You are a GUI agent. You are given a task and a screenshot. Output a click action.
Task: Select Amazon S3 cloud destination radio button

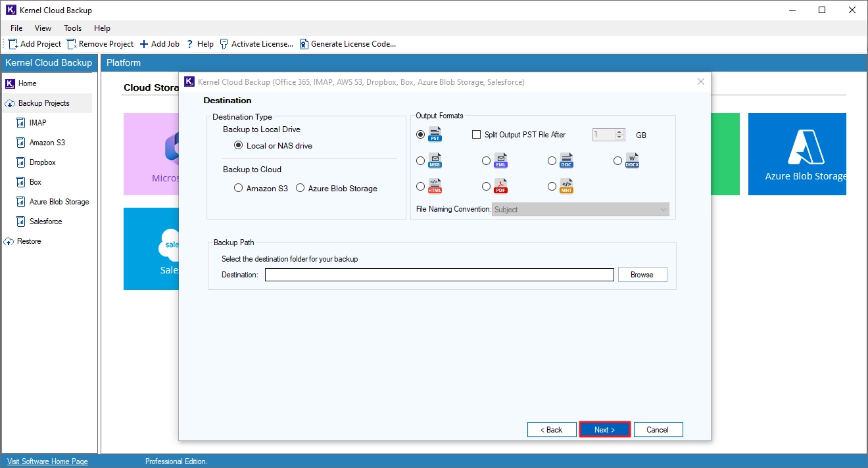pos(239,188)
